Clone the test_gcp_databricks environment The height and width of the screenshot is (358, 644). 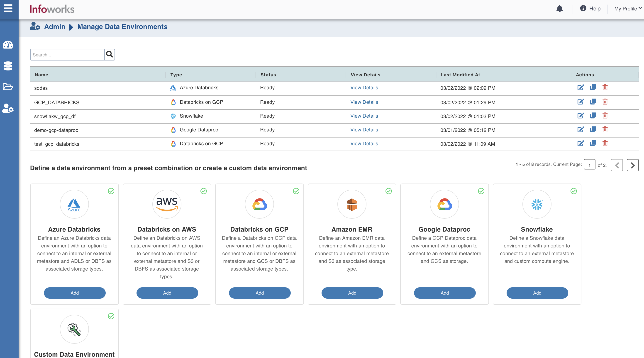click(x=593, y=143)
